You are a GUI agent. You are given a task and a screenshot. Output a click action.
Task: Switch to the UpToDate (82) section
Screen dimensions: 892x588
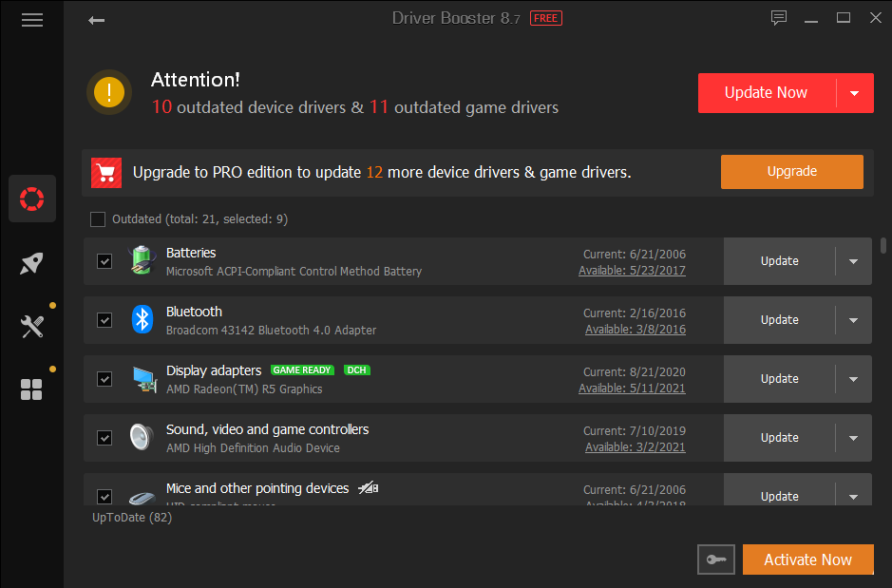(x=131, y=517)
